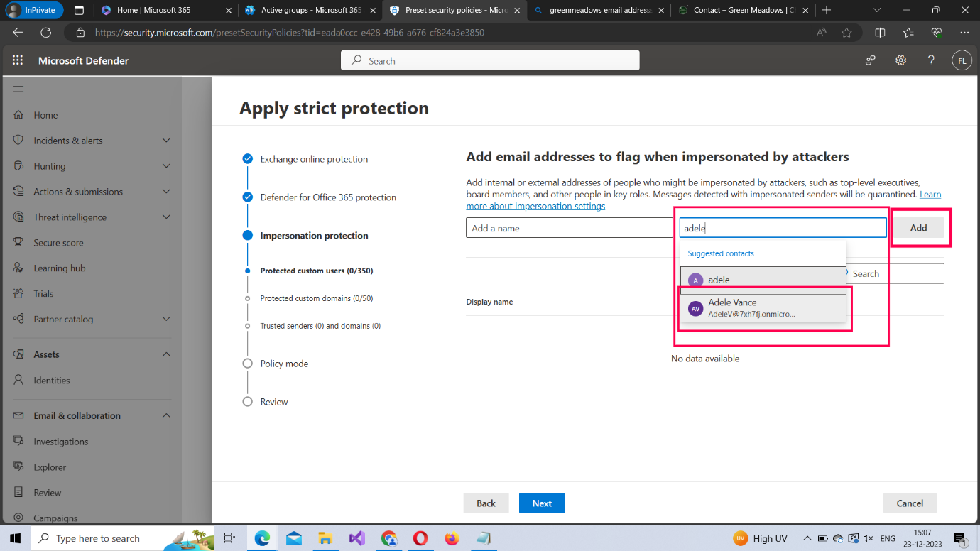This screenshot has height=551, width=980.
Task: Click the Settings gear icon in header
Action: [900, 60]
